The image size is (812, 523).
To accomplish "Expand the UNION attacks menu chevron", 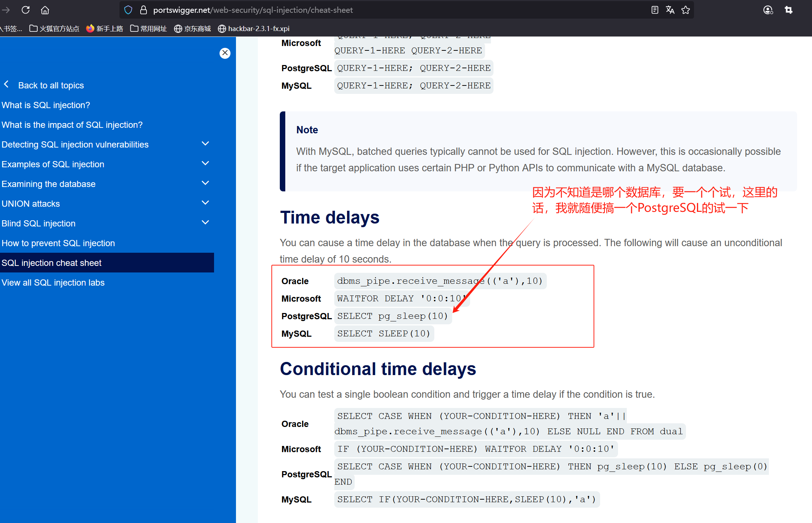I will [205, 203].
